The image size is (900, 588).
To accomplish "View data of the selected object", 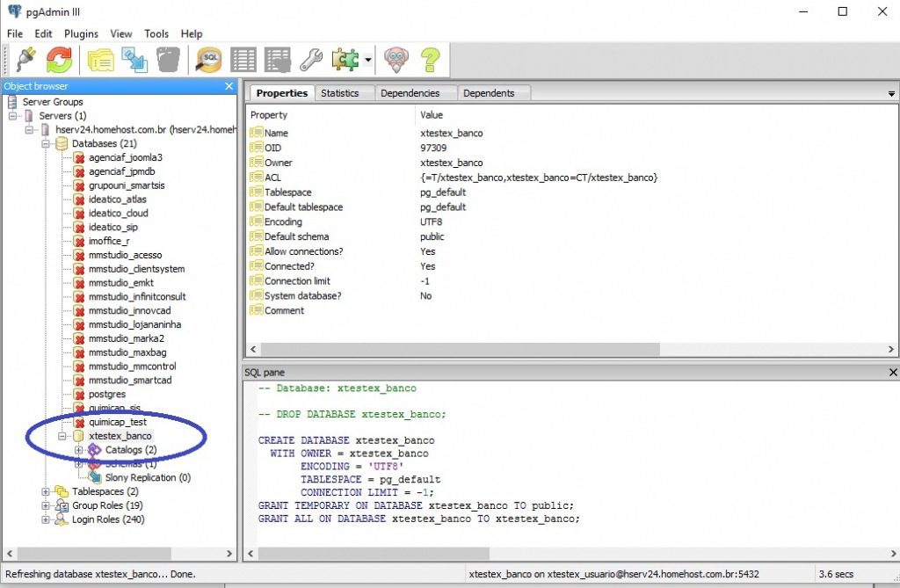I will coord(243,60).
